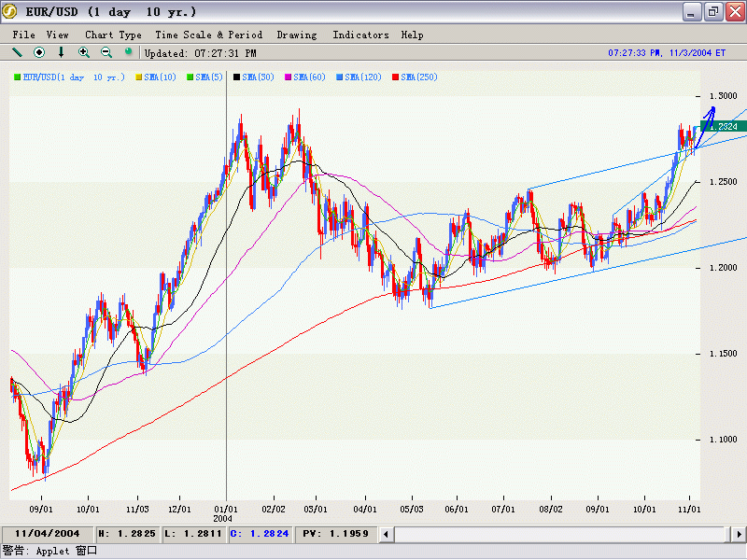Viewport: 747px width, 560px height.
Task: Click the green refresh ball icon
Action: click(x=129, y=52)
